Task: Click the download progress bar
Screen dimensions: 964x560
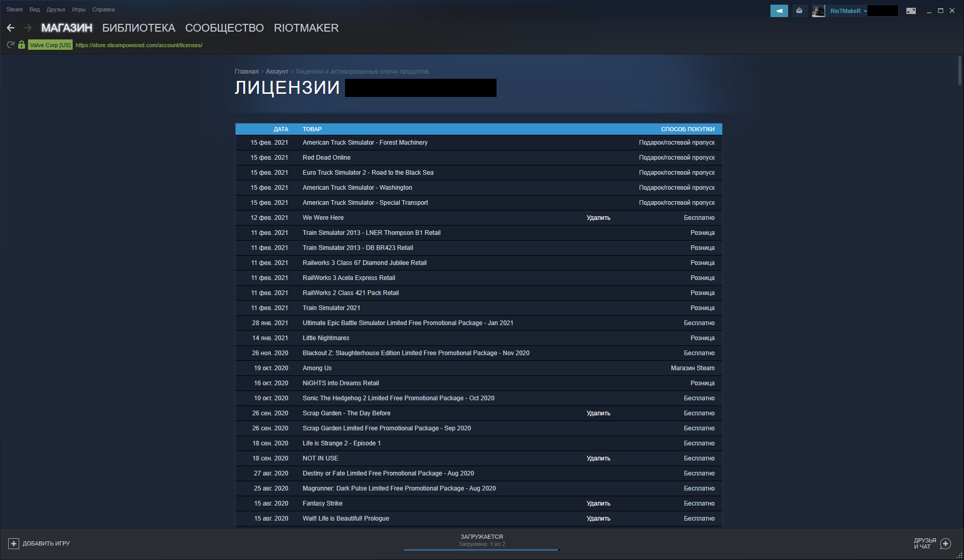Action: [x=481, y=550]
